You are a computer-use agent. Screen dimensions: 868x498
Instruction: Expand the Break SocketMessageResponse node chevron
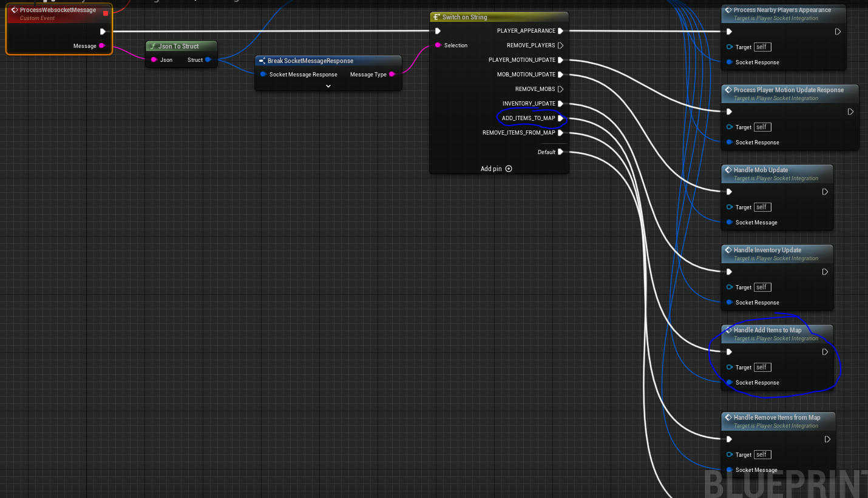(328, 86)
